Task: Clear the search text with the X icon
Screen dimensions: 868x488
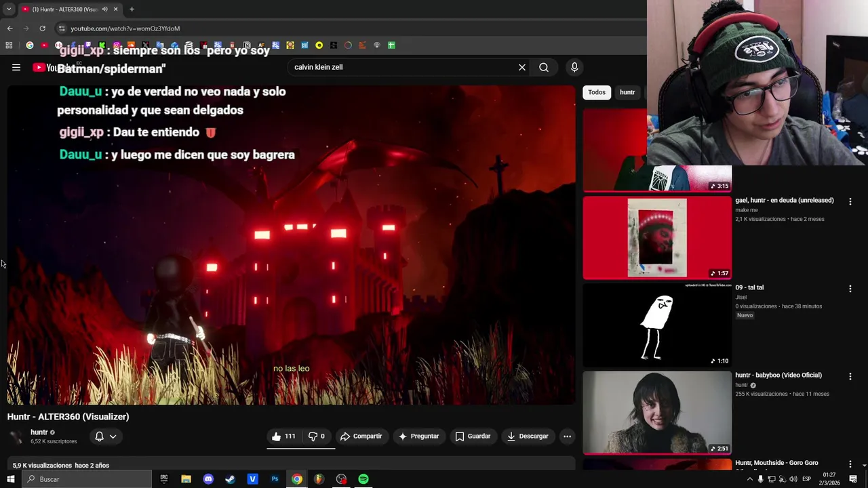Action: click(522, 67)
